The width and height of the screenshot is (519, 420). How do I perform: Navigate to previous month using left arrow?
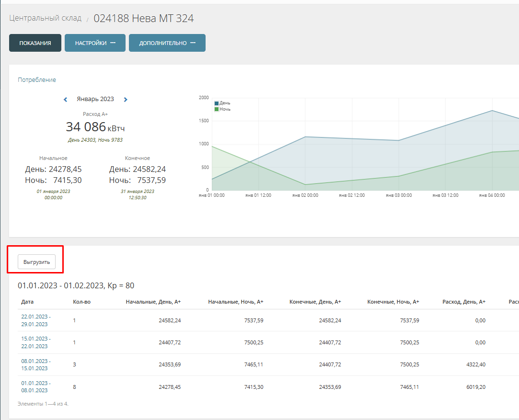65,99
